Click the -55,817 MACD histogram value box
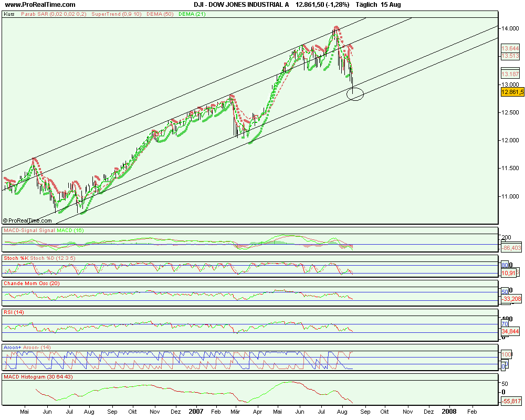525x420 pixels. [x=511, y=401]
